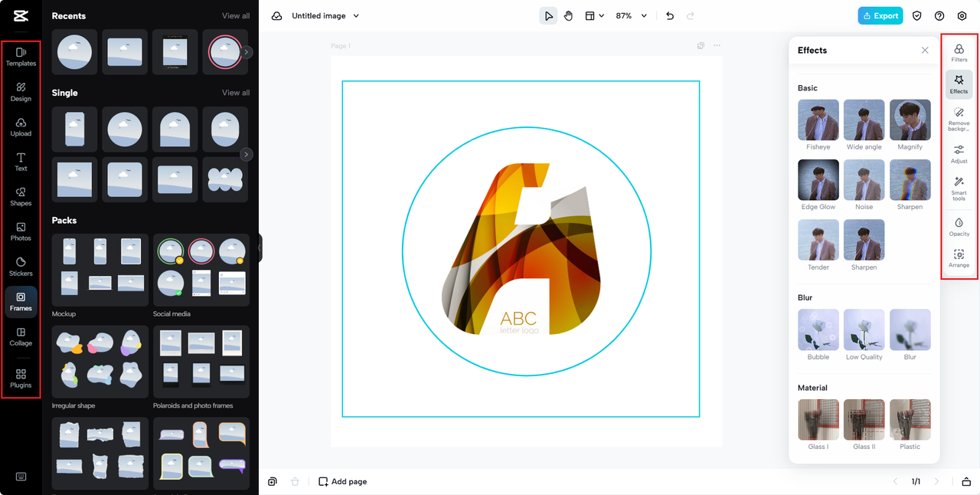Open the Stickers sidebar panel
Image resolution: width=980 pixels, height=495 pixels.
[21, 267]
